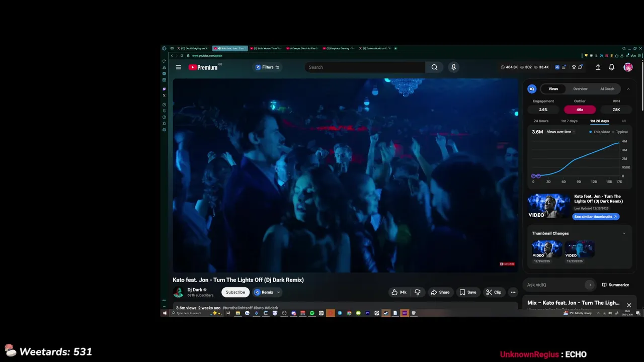This screenshot has height=362, width=644.
Task: Start voice search with microphone icon
Action: (453, 67)
